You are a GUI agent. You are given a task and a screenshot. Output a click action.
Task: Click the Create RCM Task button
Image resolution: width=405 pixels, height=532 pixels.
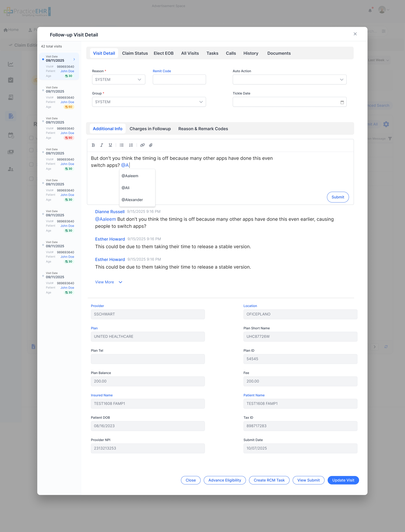point(269,480)
